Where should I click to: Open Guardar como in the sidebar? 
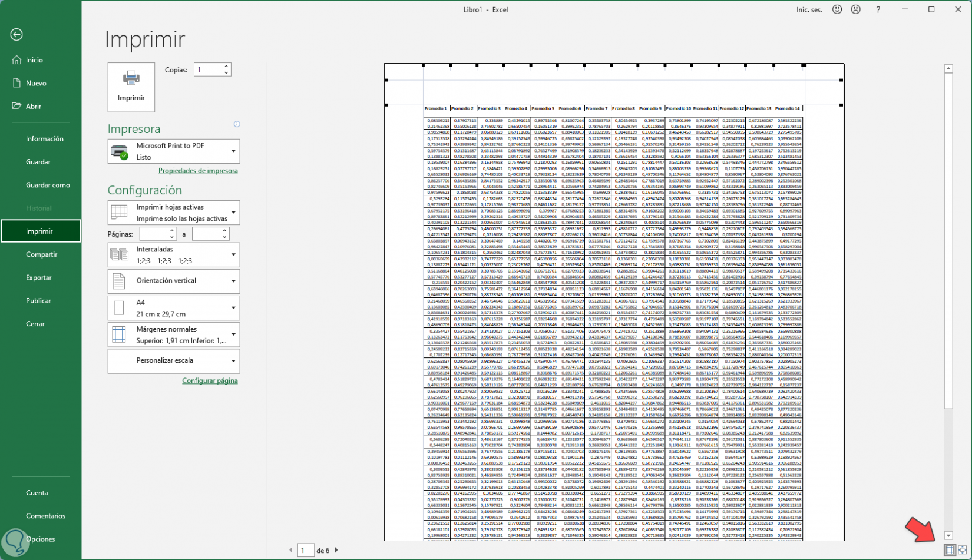pos(48,185)
